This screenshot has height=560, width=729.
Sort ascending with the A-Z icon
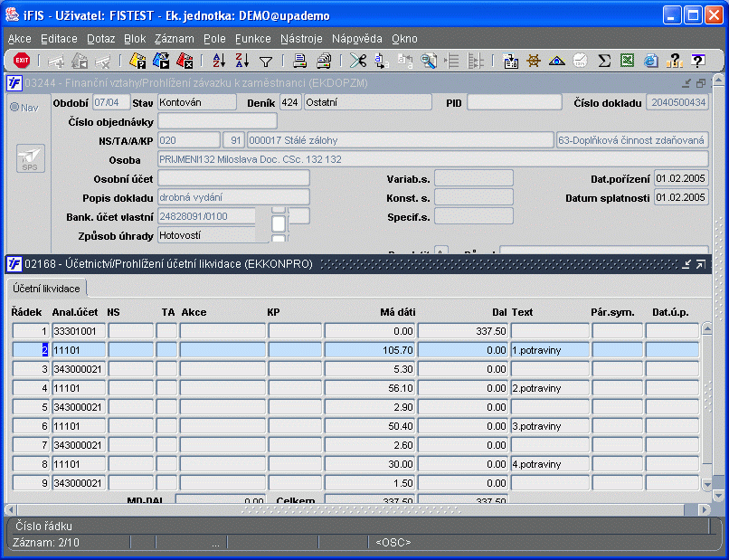pos(218,61)
